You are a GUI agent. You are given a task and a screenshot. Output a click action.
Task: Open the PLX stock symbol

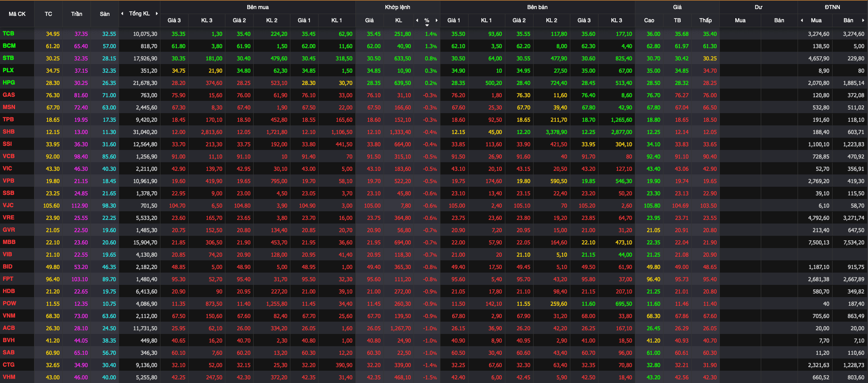[8, 70]
